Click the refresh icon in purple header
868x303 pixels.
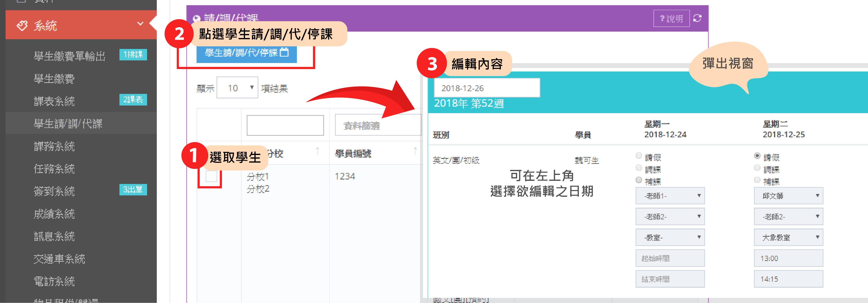(697, 18)
